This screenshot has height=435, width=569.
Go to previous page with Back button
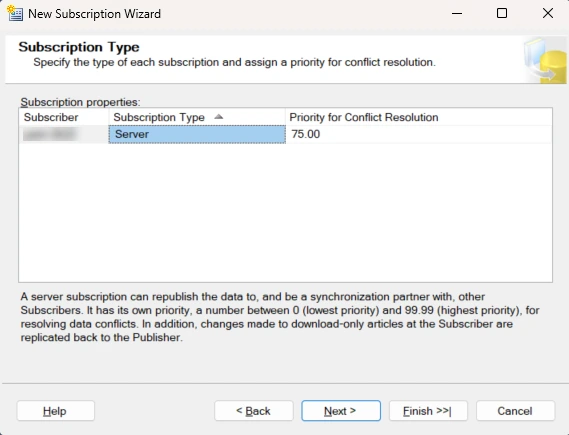pos(254,411)
